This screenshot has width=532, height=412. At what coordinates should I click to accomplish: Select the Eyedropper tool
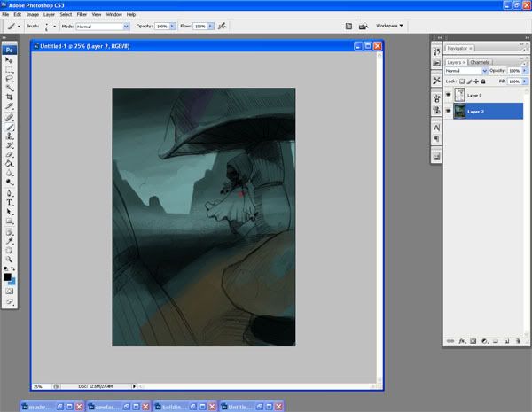pos(9,241)
